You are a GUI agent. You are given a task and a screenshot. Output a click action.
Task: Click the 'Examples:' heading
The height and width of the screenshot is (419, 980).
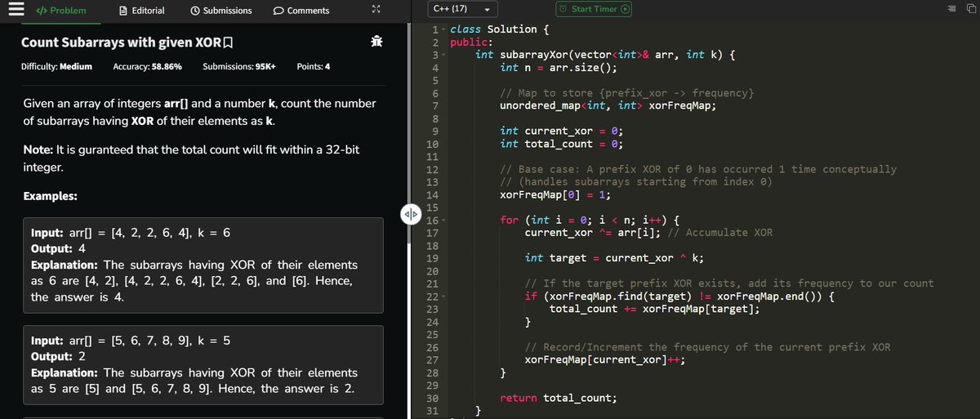(50, 197)
